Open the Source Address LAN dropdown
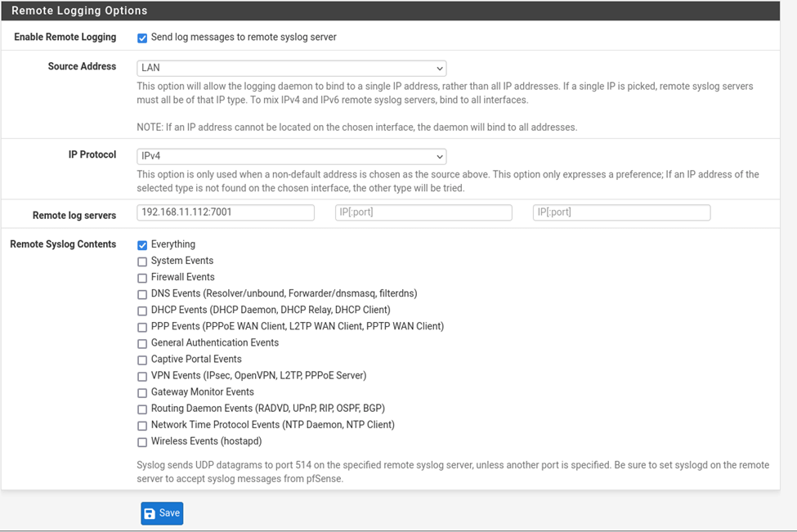The image size is (797, 532). pyautogui.click(x=291, y=68)
